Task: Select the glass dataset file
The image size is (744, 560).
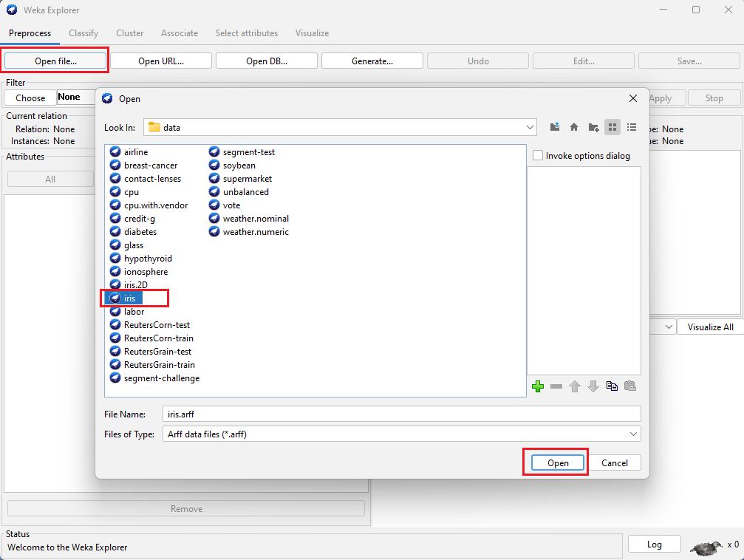Action: (x=126, y=245)
